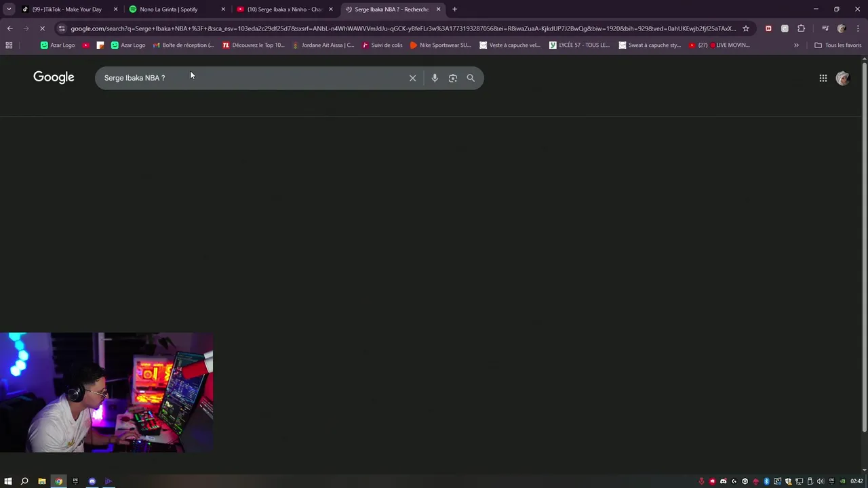
Task: Open the LYCÉE 57 bookmark
Action: (x=580, y=45)
